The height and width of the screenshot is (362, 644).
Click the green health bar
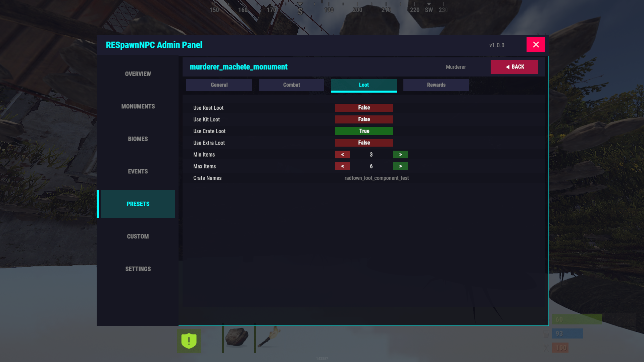click(577, 319)
